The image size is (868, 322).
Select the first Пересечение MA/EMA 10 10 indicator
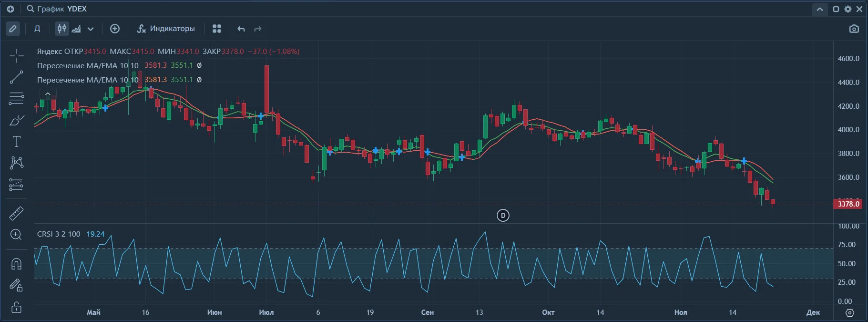coord(88,65)
